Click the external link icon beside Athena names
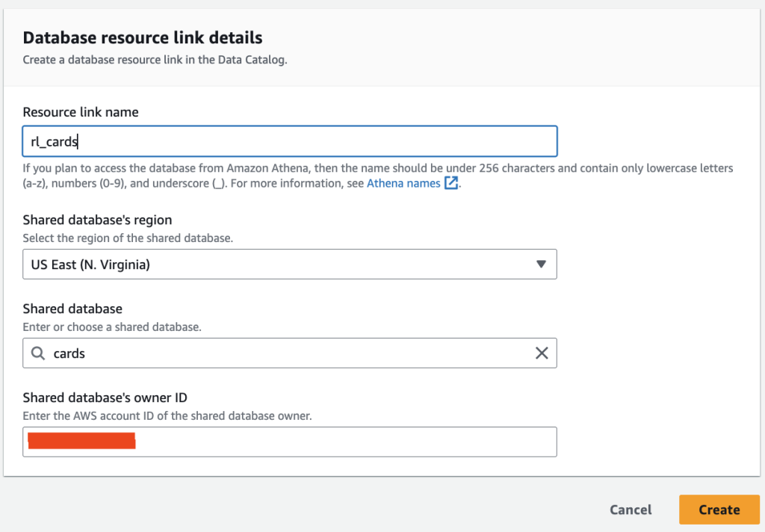The image size is (765, 532). [x=451, y=183]
